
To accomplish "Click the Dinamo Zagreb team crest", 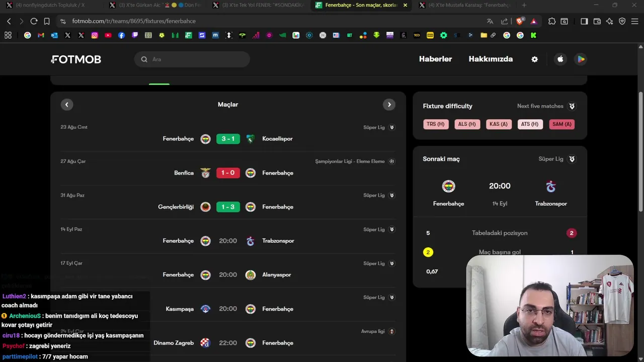I will click(x=205, y=343).
